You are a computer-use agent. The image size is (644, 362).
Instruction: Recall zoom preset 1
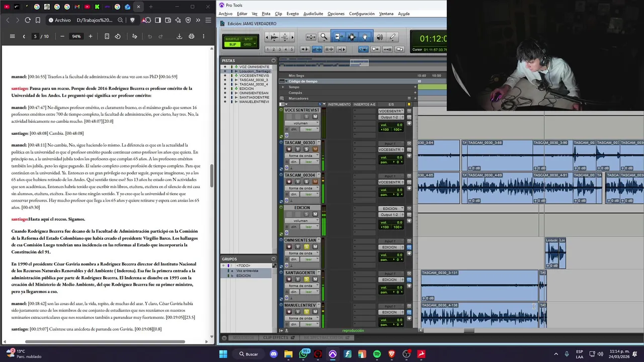[x=268, y=49]
